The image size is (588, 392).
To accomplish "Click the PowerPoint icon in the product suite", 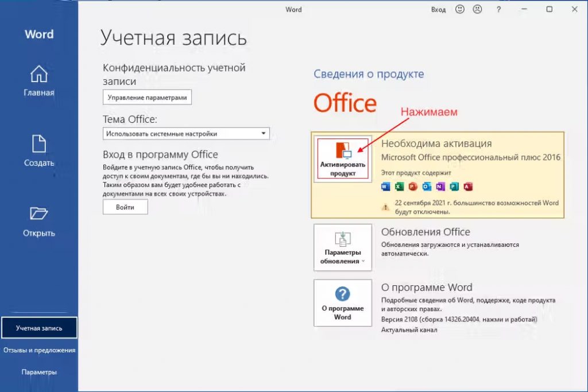I will click(412, 187).
